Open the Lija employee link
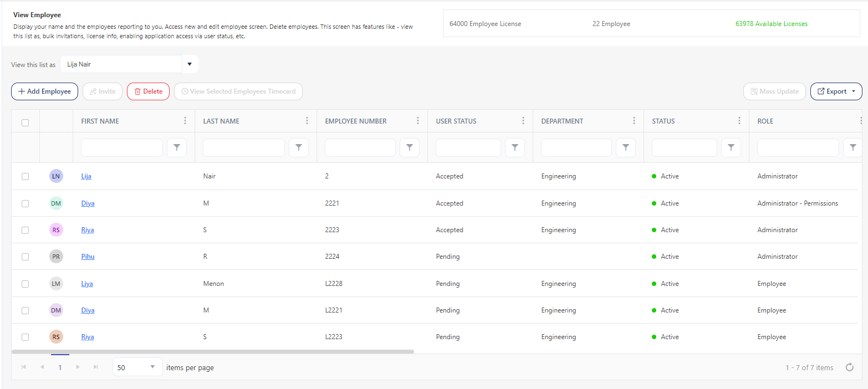868x389 pixels. click(86, 176)
